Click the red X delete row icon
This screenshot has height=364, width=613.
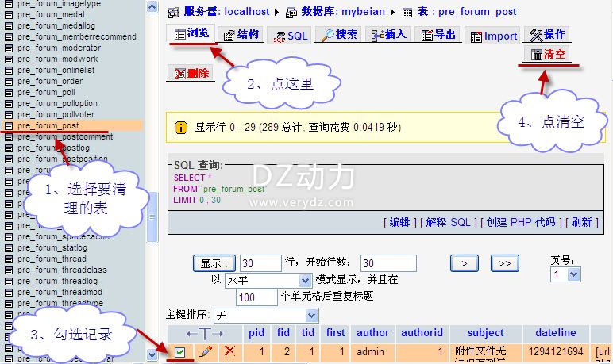(229, 351)
